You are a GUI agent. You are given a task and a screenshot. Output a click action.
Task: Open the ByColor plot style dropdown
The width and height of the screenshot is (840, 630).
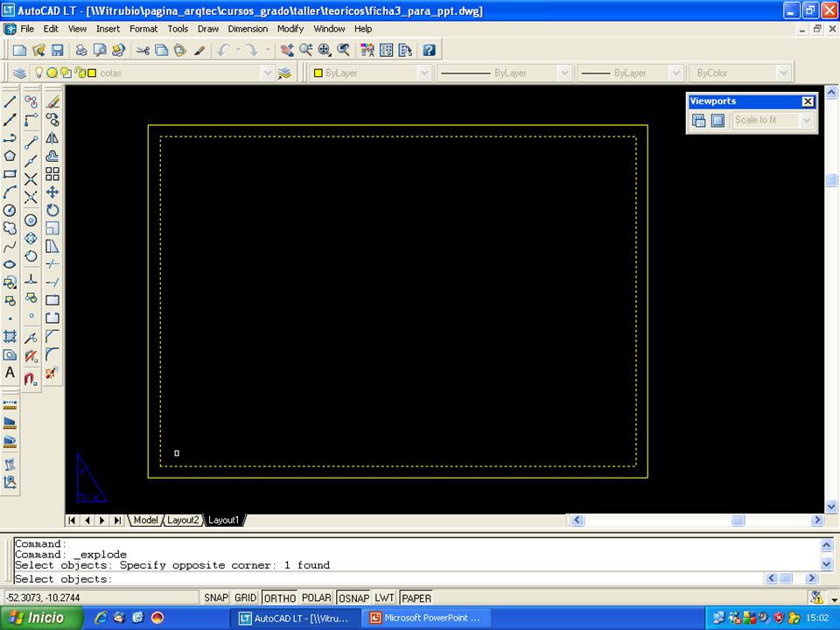point(784,73)
